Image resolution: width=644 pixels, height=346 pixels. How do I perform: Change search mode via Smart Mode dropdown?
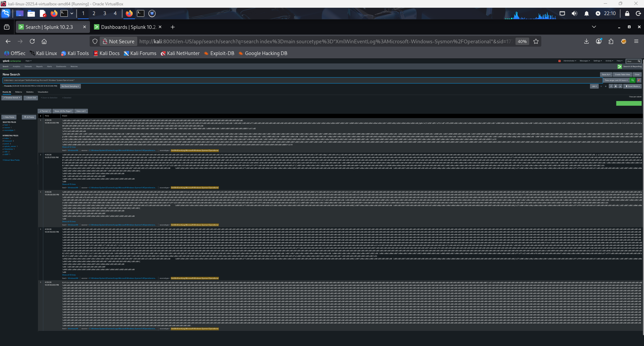point(632,86)
